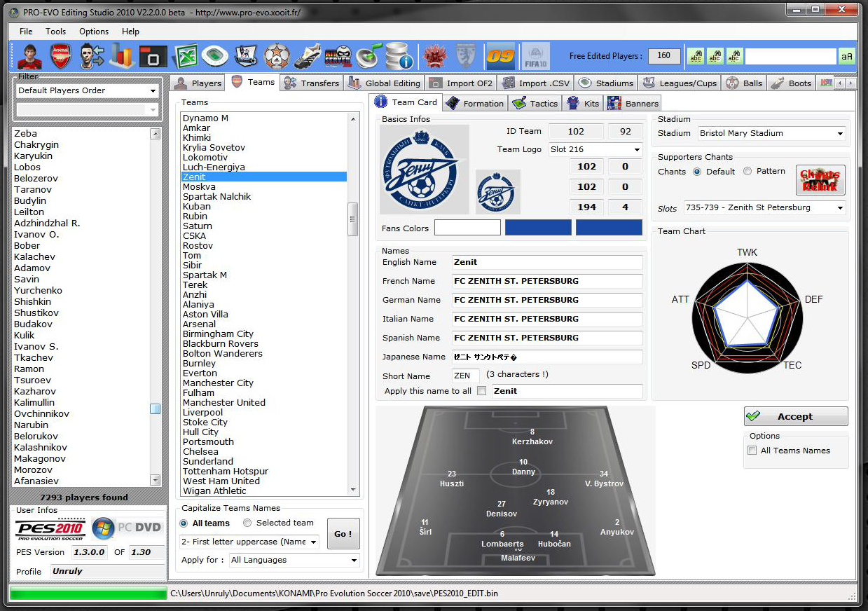Open the chant Slots 735-739 dropdown
Screen dimensions: 868x611
[x=765, y=208]
